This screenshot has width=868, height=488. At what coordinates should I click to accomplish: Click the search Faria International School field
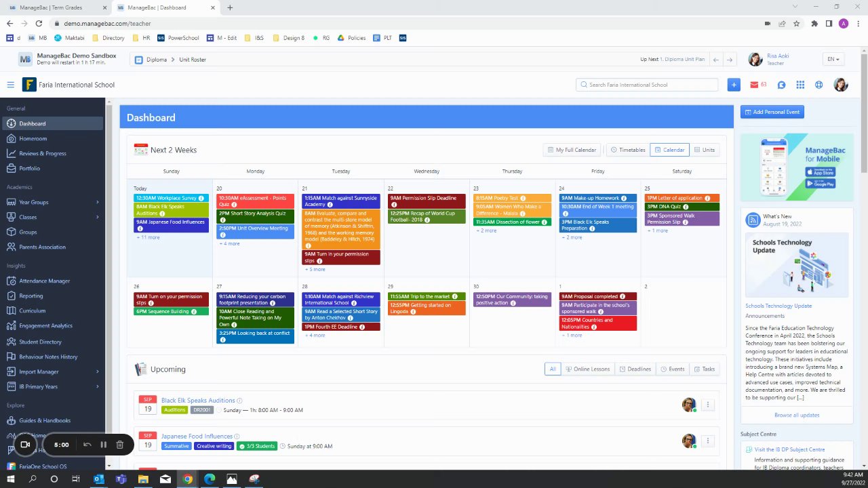647,85
